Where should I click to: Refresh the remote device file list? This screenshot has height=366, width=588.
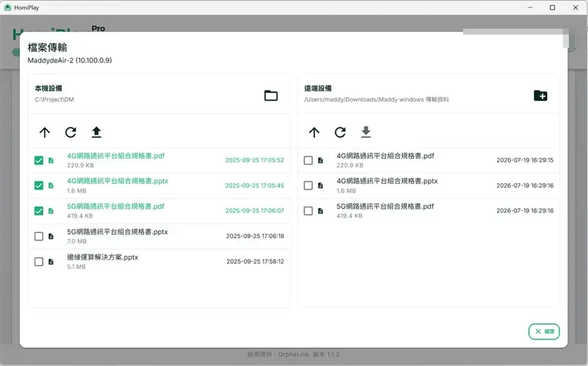click(x=340, y=132)
